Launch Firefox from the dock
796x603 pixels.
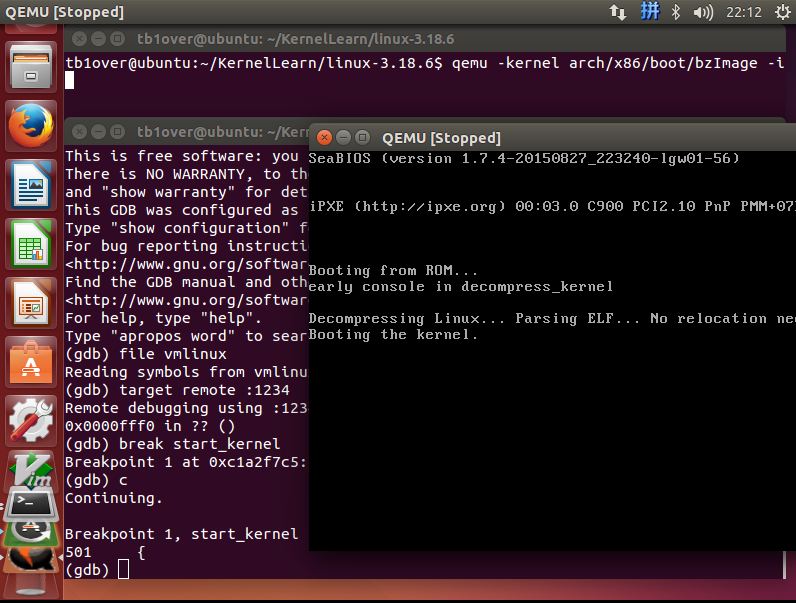[x=30, y=126]
